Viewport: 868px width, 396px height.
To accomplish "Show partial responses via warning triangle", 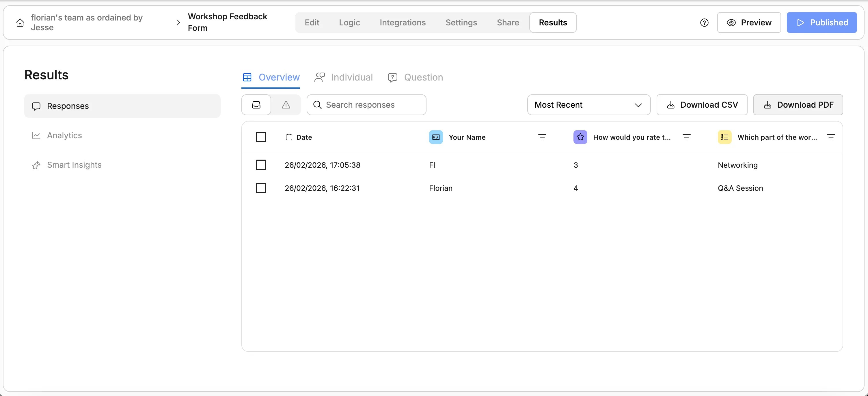I will point(285,105).
